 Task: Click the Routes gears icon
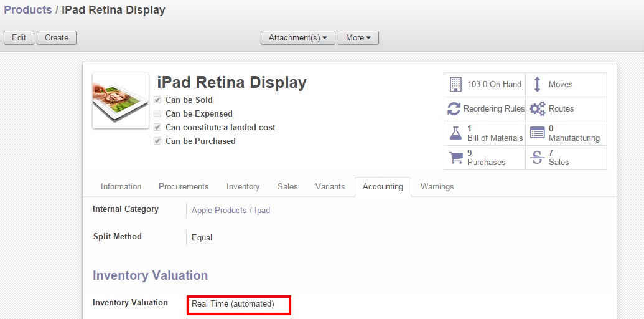[x=537, y=109]
